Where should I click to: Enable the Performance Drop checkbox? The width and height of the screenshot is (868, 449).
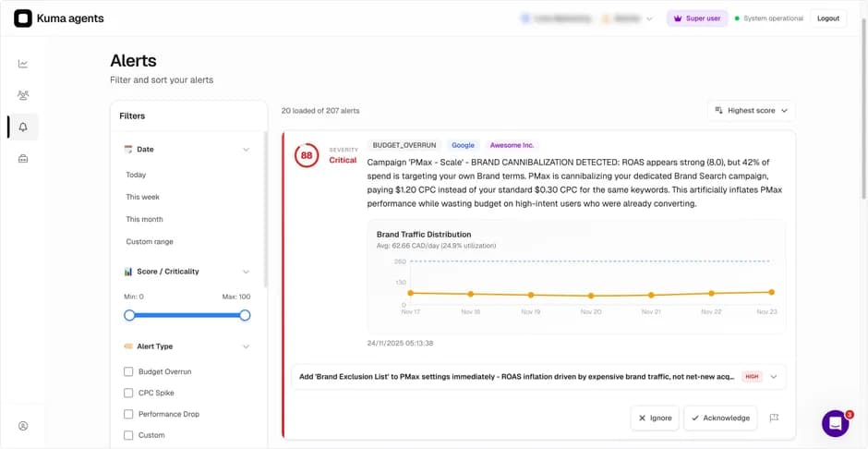coord(128,414)
